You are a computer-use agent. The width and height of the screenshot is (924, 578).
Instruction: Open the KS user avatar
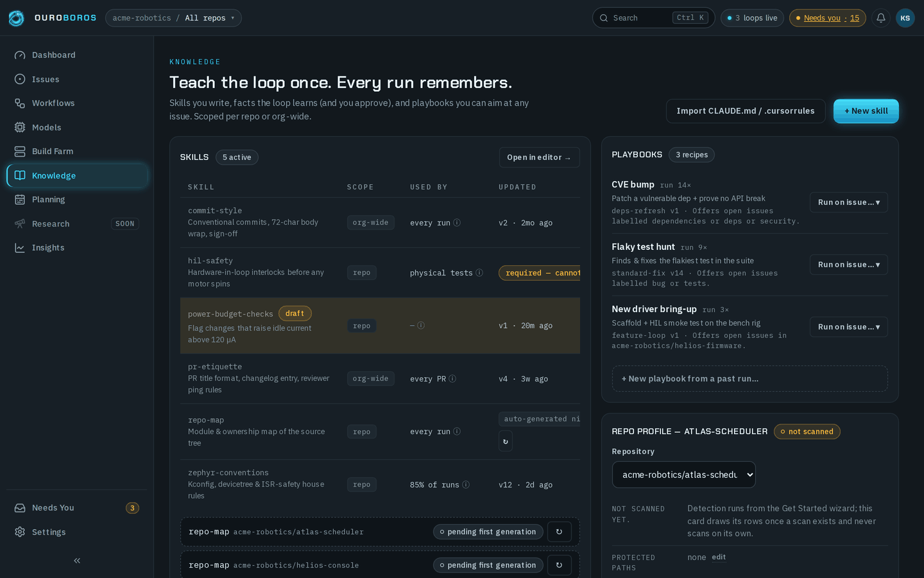click(905, 18)
